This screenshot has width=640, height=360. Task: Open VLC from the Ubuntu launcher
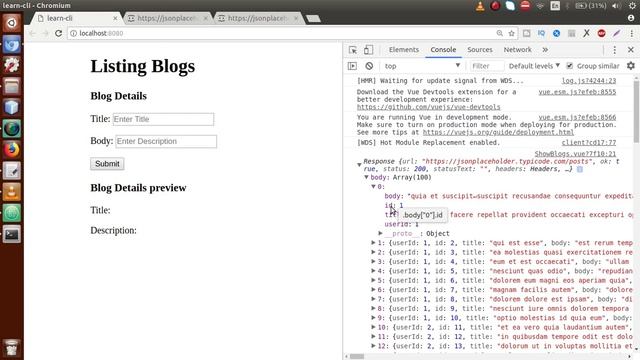[x=11, y=192]
